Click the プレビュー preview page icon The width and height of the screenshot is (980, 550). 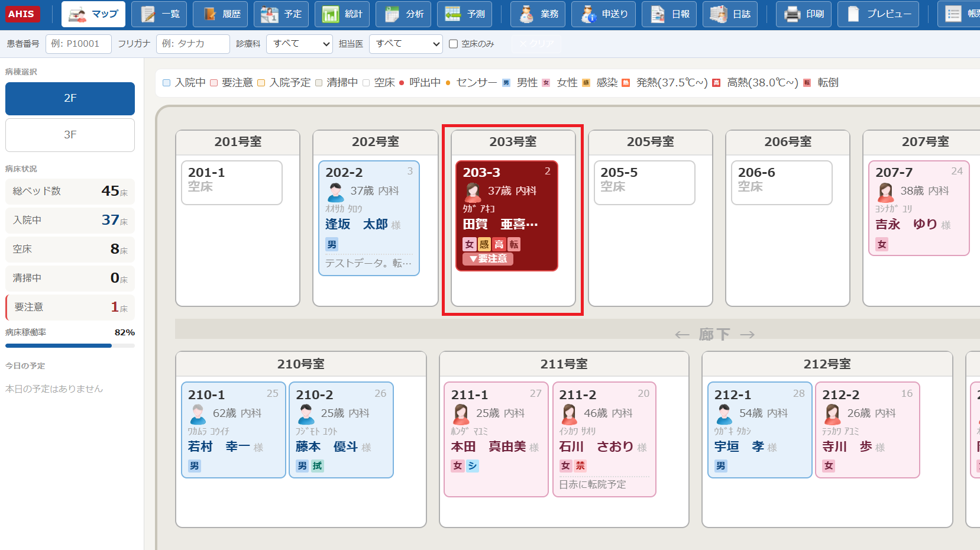(x=853, y=14)
